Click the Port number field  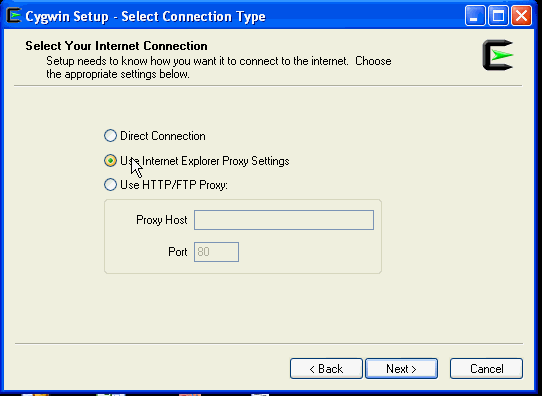click(216, 252)
